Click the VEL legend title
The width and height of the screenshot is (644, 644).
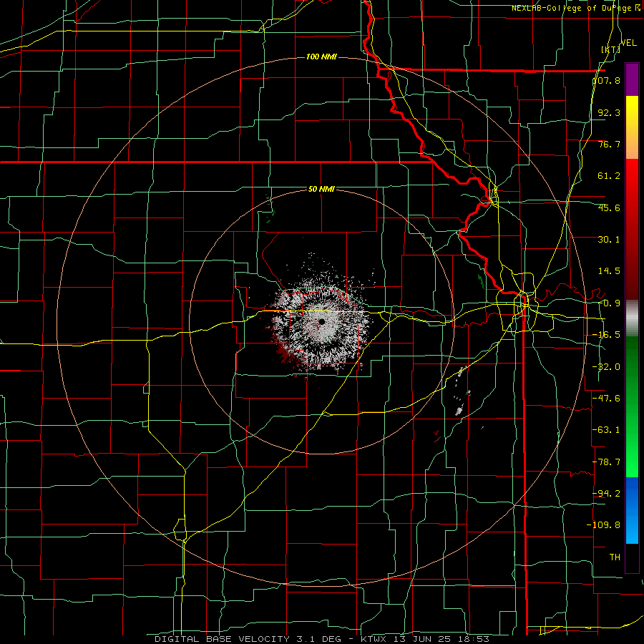pyautogui.click(x=629, y=42)
